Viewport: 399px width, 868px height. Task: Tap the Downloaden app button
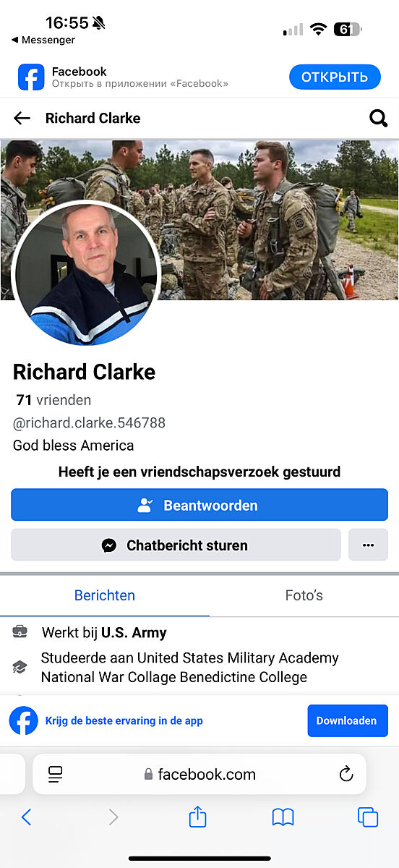tap(348, 720)
